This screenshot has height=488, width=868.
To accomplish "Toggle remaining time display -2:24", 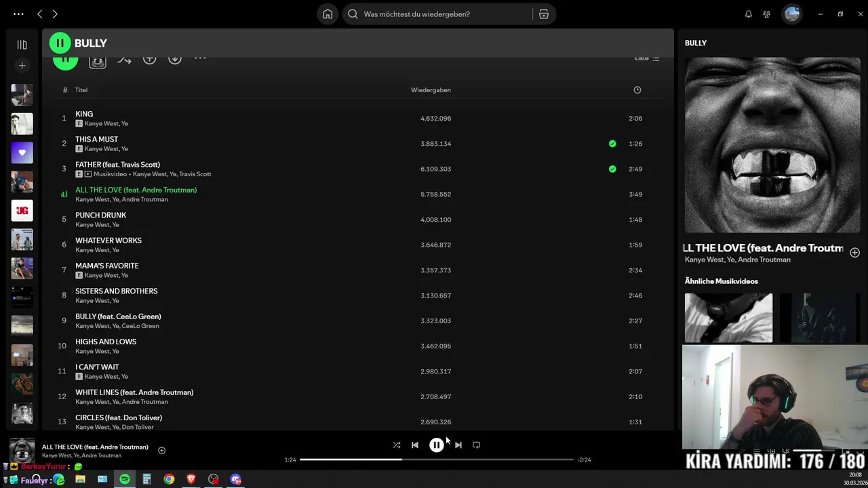I will 585,460.
